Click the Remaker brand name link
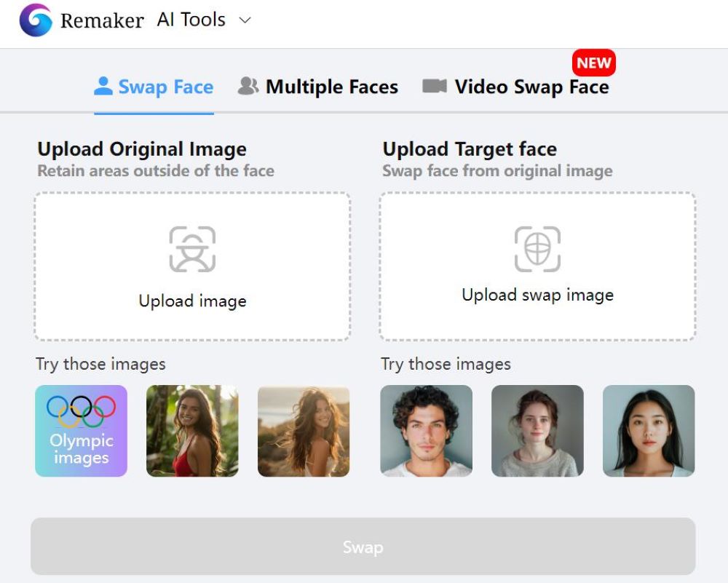The width and height of the screenshot is (728, 583). point(102,20)
